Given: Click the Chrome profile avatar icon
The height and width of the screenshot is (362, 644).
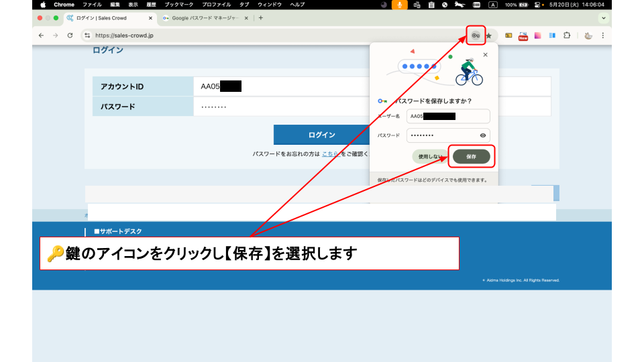Looking at the screenshot, I should click(x=588, y=36).
